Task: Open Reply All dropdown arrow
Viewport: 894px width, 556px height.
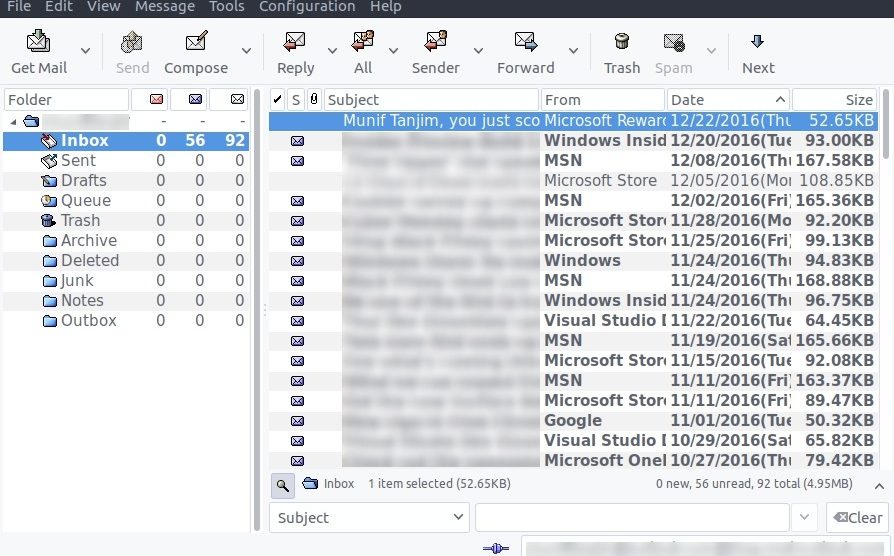Action: [393, 51]
